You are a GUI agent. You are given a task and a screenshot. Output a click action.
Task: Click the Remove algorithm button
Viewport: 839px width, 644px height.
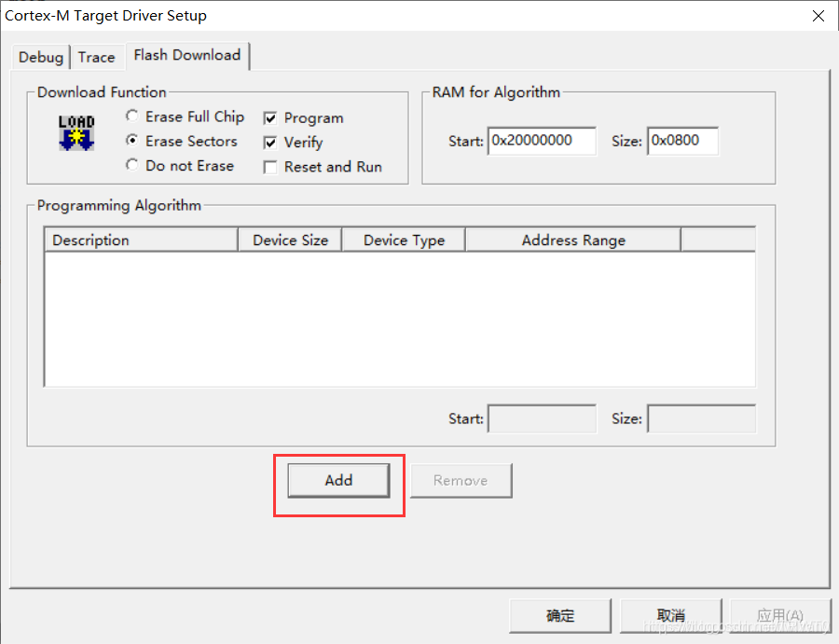[461, 481]
